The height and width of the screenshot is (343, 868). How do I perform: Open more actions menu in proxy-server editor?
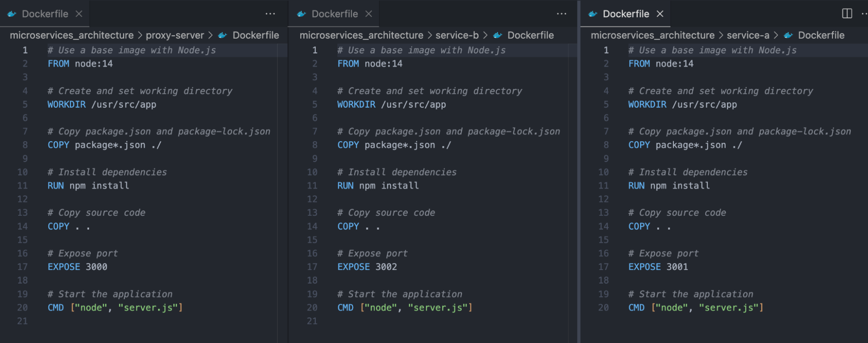[270, 14]
